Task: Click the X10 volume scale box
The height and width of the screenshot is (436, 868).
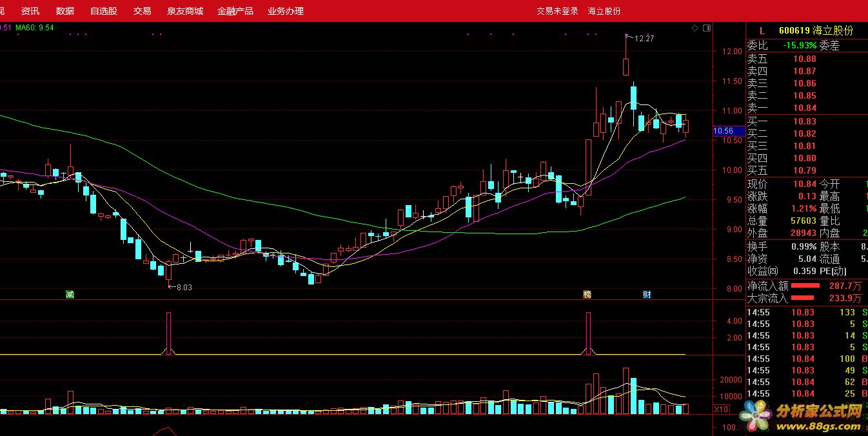Action: pyautogui.click(x=722, y=409)
